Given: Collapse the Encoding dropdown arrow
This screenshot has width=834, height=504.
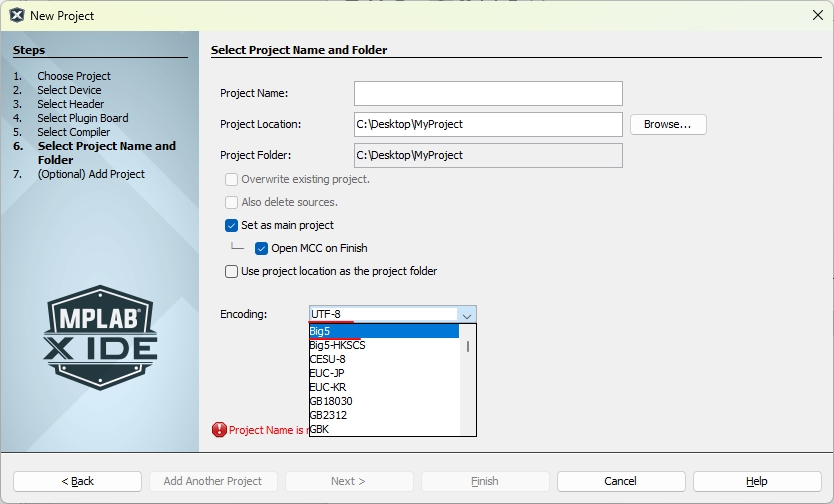Looking at the screenshot, I should pos(466,315).
